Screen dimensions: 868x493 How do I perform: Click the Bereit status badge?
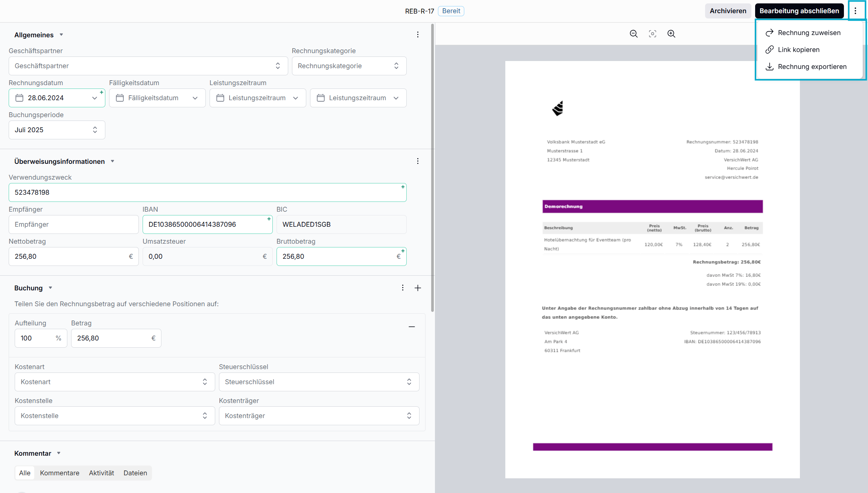(451, 11)
